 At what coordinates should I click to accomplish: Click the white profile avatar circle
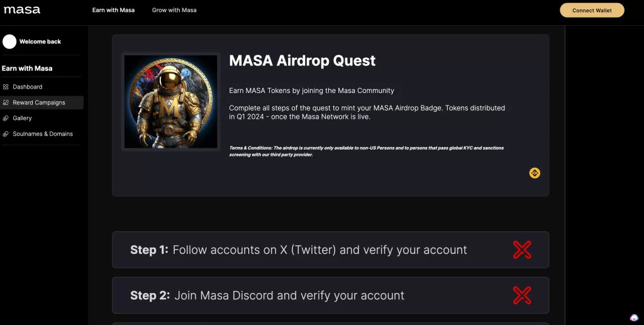pos(9,41)
